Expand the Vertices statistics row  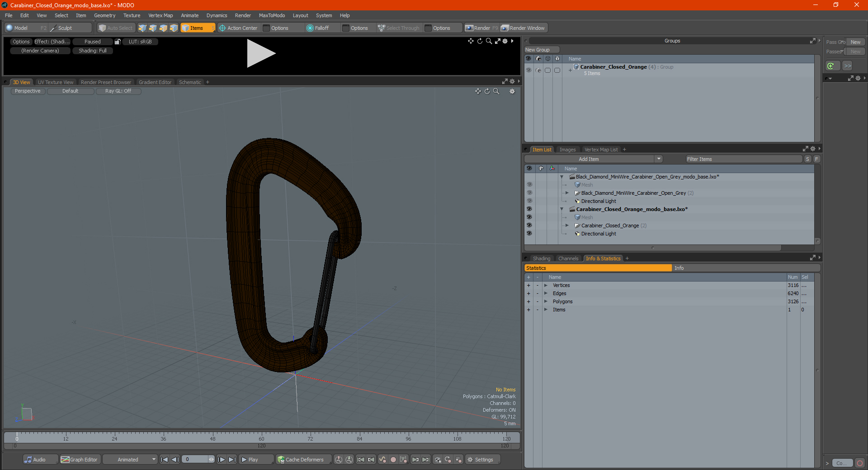546,285
